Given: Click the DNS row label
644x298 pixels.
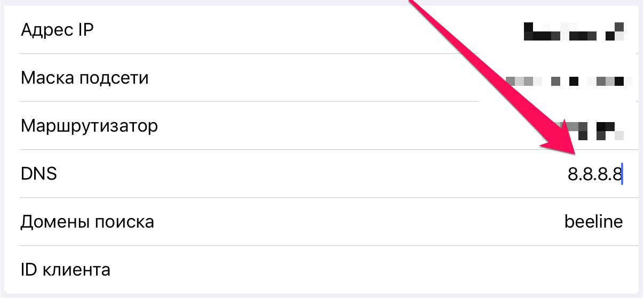Looking at the screenshot, I should point(38,174).
